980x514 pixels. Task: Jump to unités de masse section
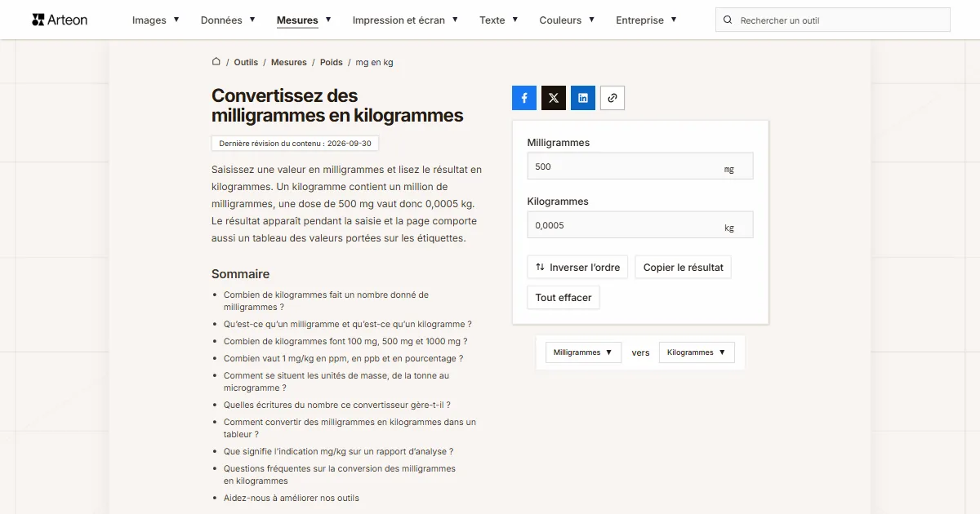[x=336, y=382]
